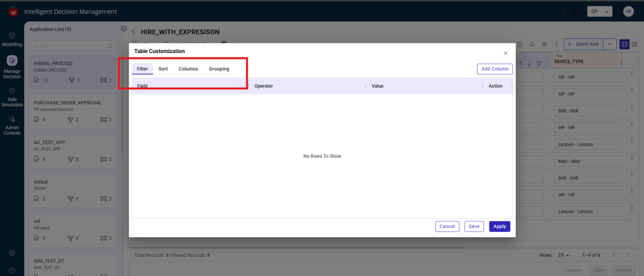This screenshot has width=644, height=276.
Task: Go to Modelling in the sidebar
Action: click(x=12, y=39)
